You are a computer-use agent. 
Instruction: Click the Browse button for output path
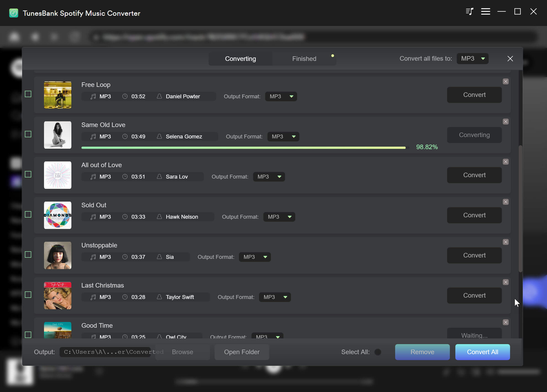(182, 352)
